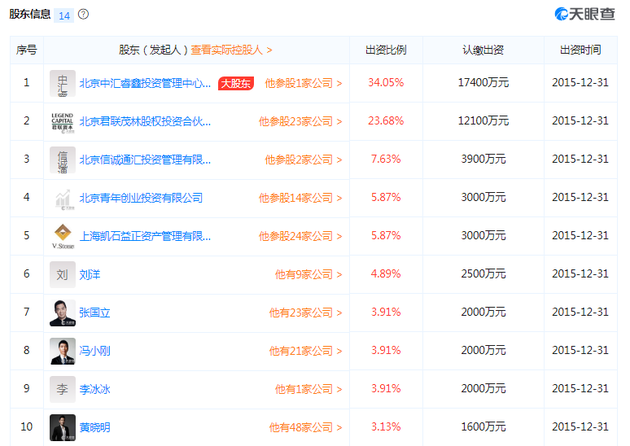Click the help question mark icon beside 股东信息
The height and width of the screenshot is (446, 630).
(83, 15)
